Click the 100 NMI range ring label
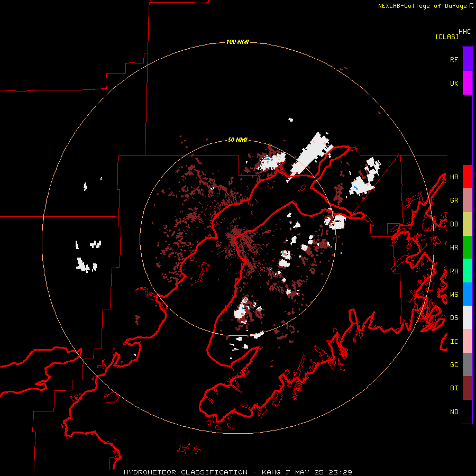The image size is (476, 476). tap(237, 42)
